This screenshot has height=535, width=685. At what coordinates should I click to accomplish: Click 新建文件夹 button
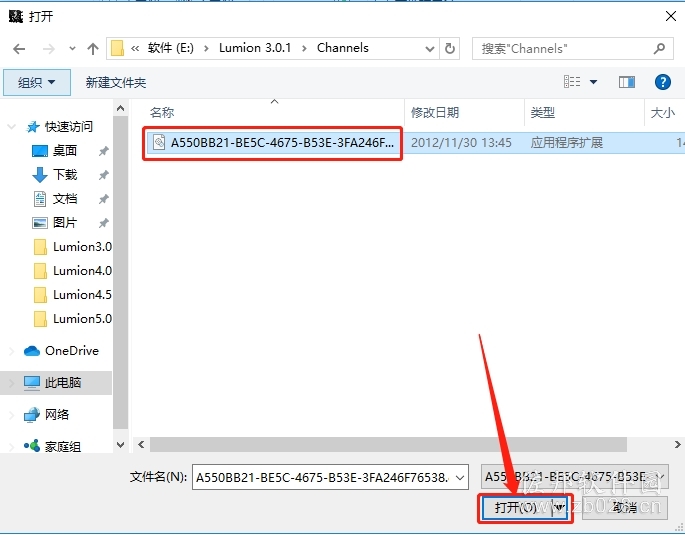[x=116, y=82]
